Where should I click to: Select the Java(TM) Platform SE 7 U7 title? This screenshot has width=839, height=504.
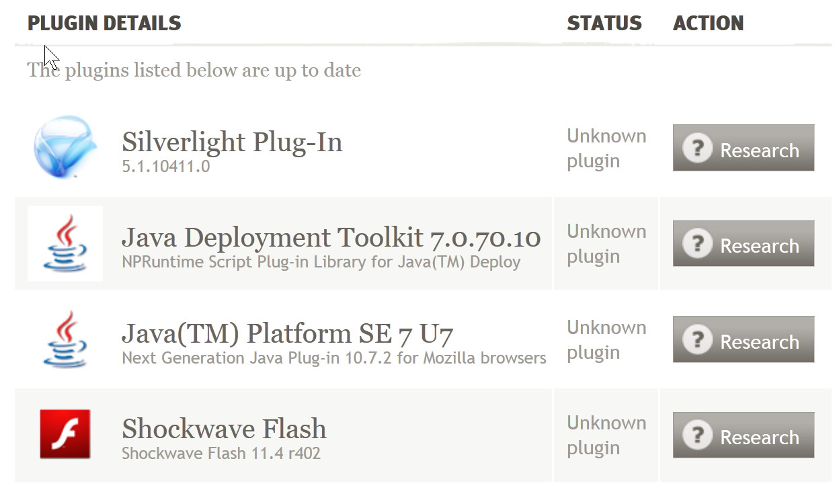(287, 333)
